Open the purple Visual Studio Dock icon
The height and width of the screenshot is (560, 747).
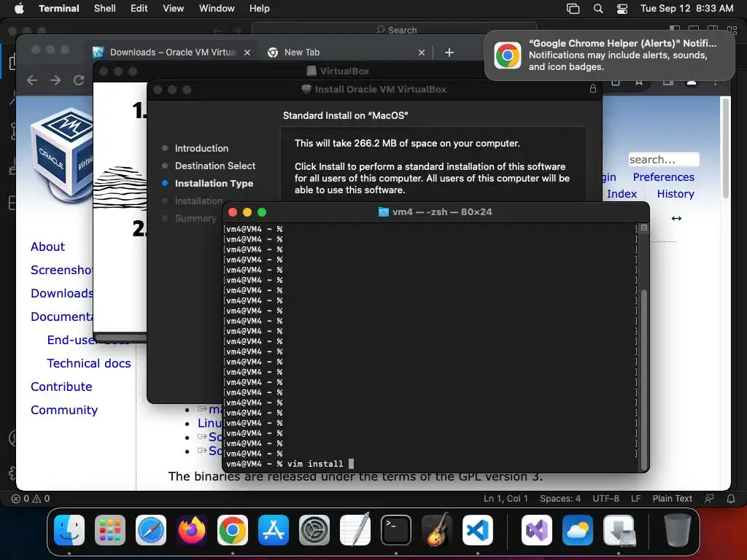pos(537,530)
